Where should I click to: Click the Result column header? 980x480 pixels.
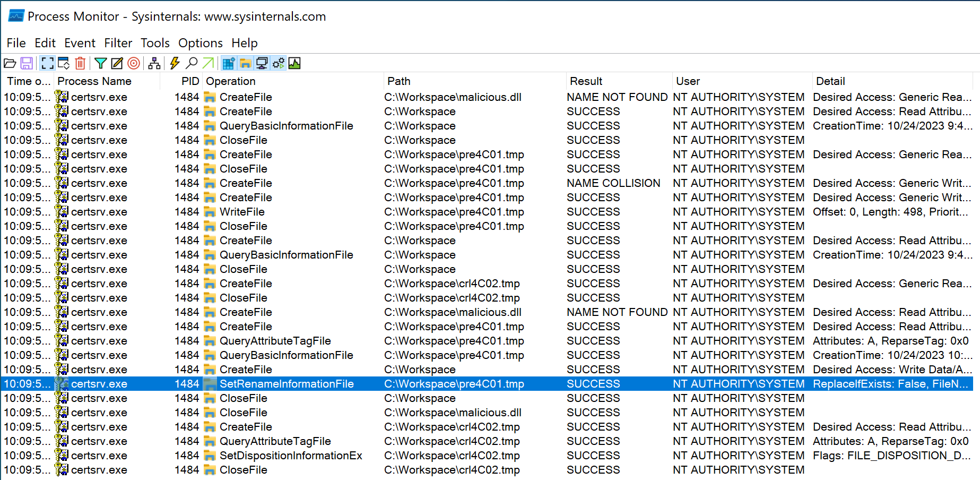tap(619, 81)
